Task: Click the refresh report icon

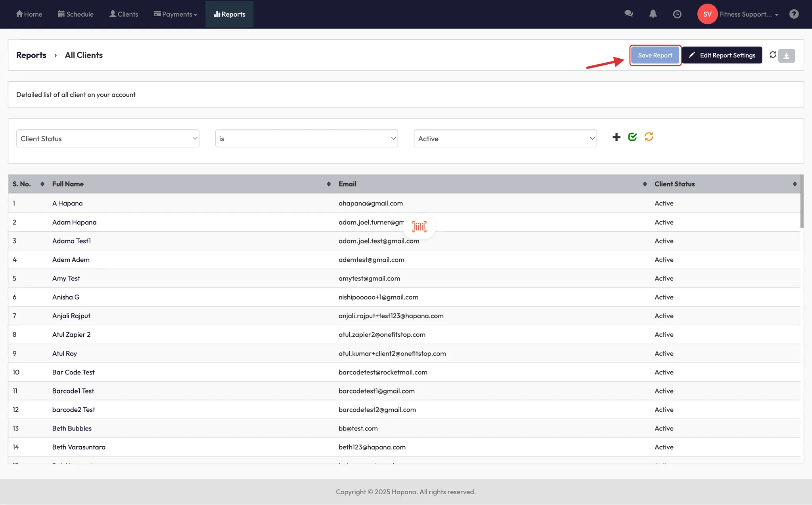Action: 773,55
